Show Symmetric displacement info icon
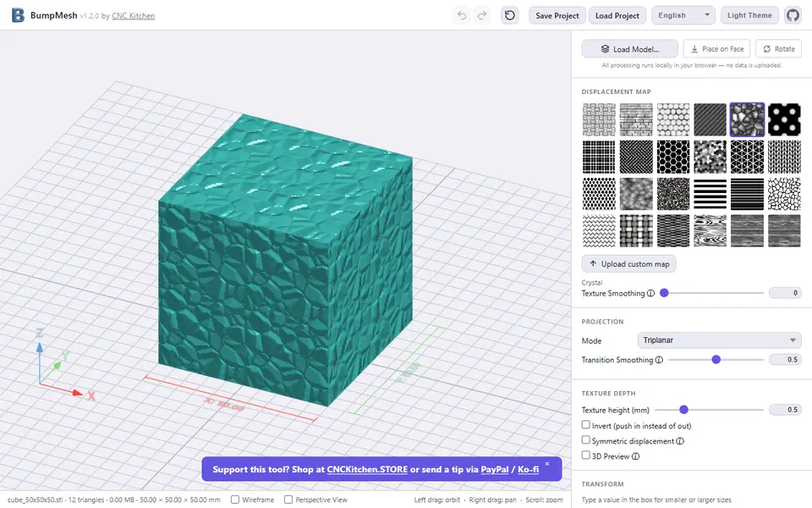This screenshot has height=508, width=812. click(x=680, y=441)
